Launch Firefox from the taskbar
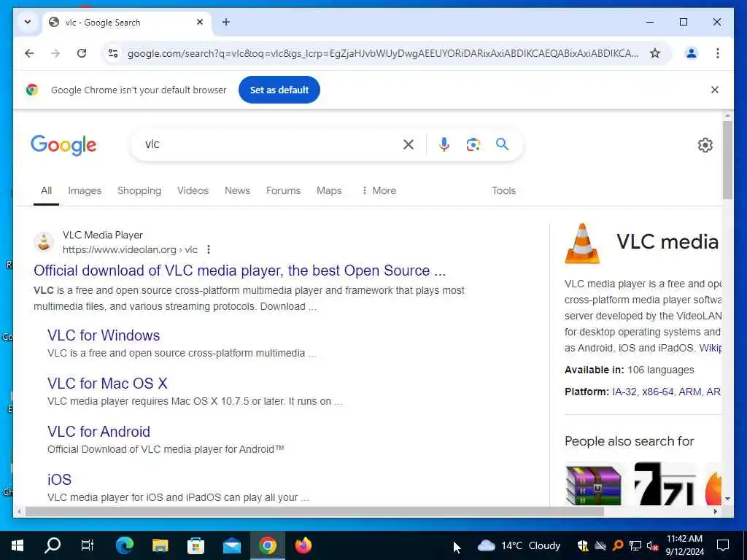This screenshot has height=560, width=747. (303, 545)
